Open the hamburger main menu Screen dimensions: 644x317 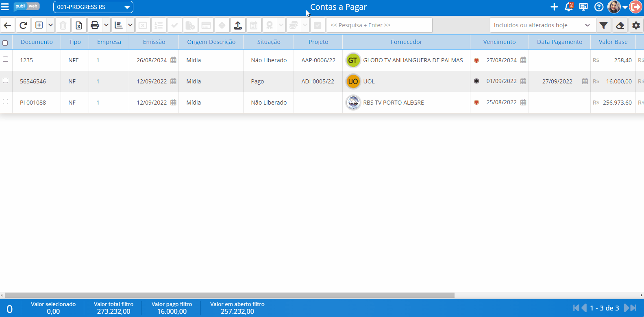pos(5,7)
